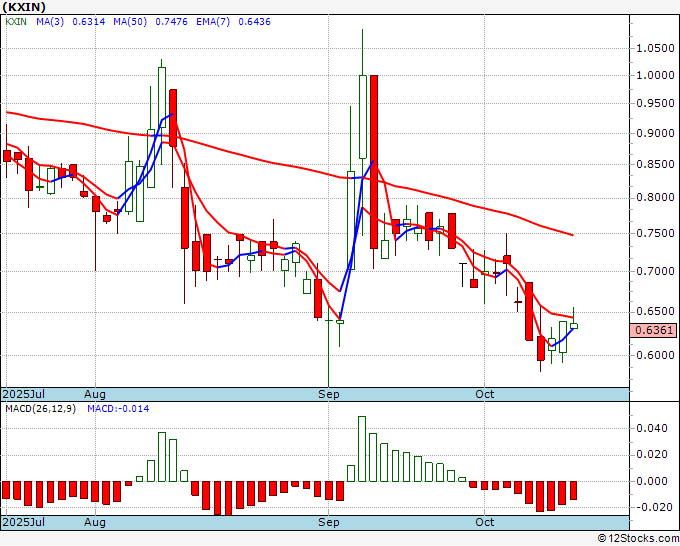This screenshot has width=680, height=546.
Task: Select the KXIN legend label
Action: coord(16,22)
